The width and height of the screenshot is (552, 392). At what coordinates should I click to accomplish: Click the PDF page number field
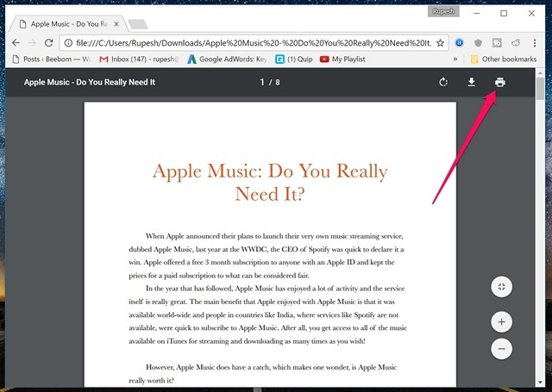[263, 83]
